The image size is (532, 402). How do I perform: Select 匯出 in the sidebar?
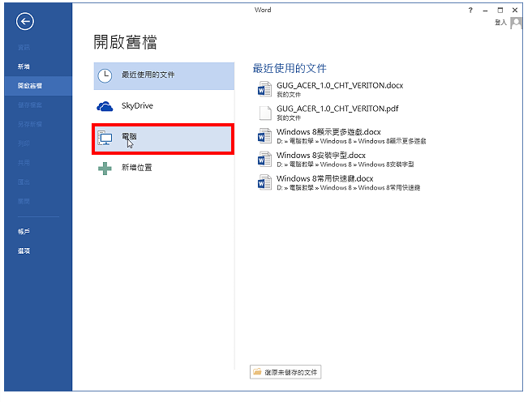[24, 182]
